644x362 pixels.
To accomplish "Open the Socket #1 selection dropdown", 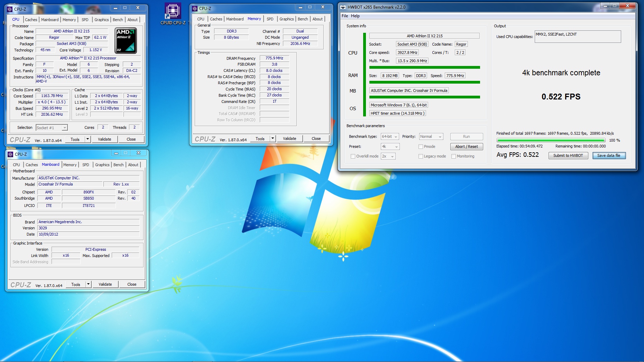I will 52,127.
